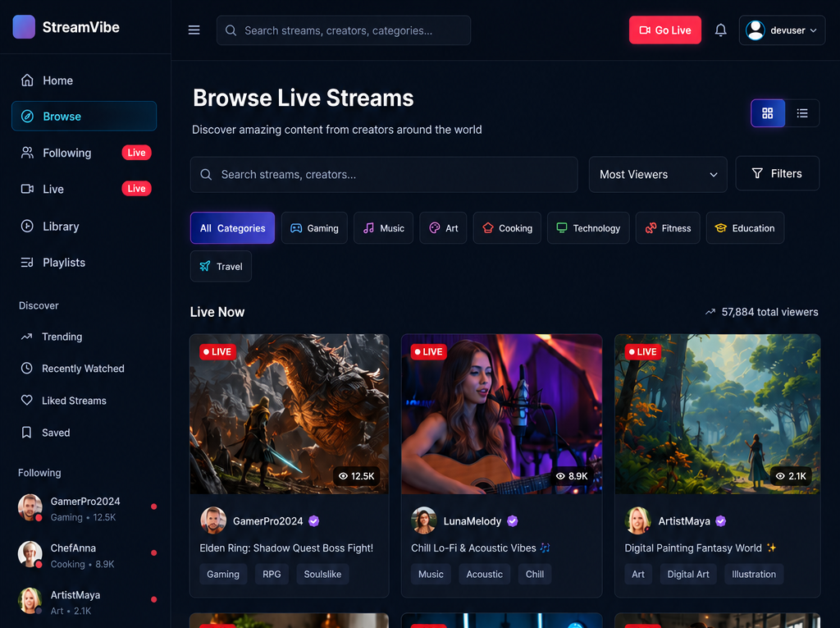This screenshot has height=628, width=840.
Task: Open the LunaMelody stream thumbnail
Action: (x=501, y=414)
